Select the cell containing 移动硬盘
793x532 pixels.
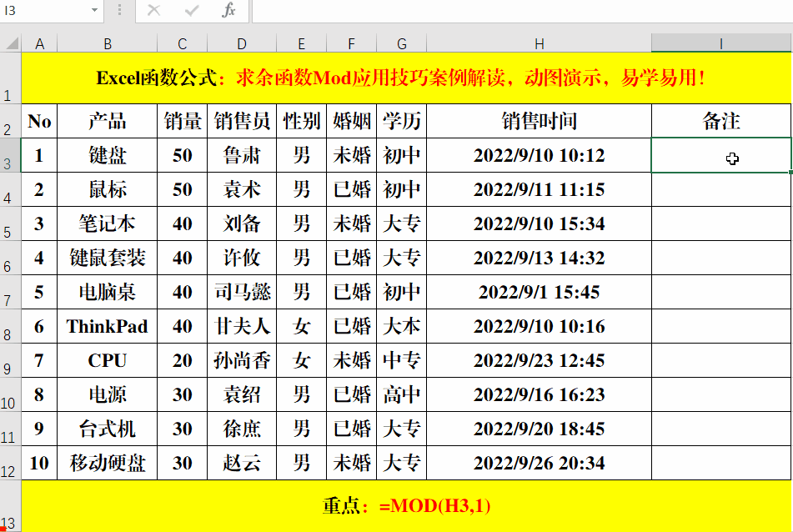coord(108,463)
